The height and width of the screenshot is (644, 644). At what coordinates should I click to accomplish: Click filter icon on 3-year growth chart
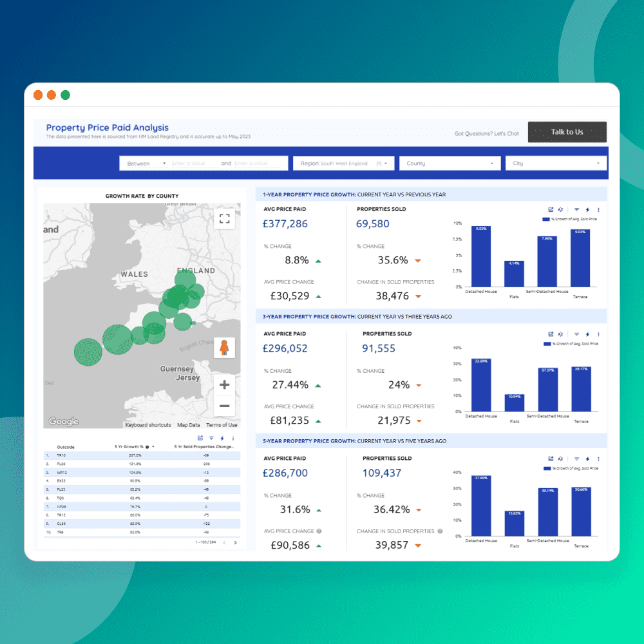(x=576, y=334)
